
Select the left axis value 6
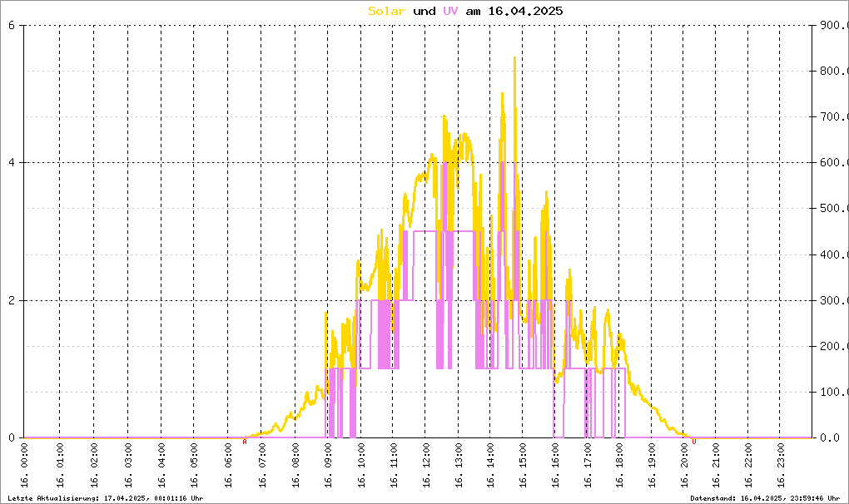tap(11, 25)
